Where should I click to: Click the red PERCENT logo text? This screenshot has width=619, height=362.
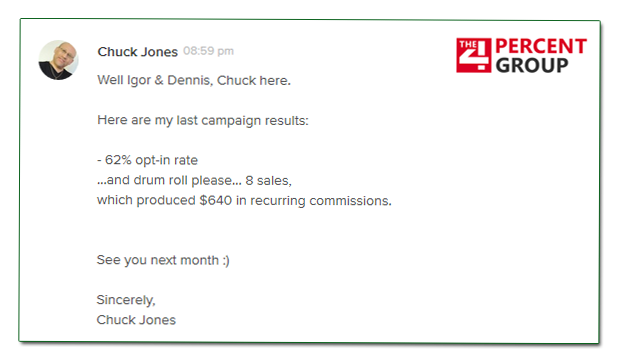click(541, 46)
